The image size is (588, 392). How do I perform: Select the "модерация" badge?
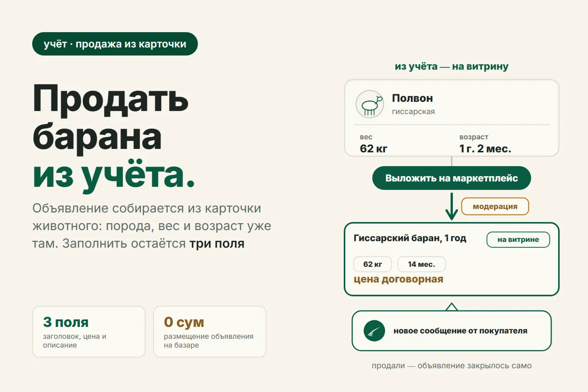(x=495, y=207)
